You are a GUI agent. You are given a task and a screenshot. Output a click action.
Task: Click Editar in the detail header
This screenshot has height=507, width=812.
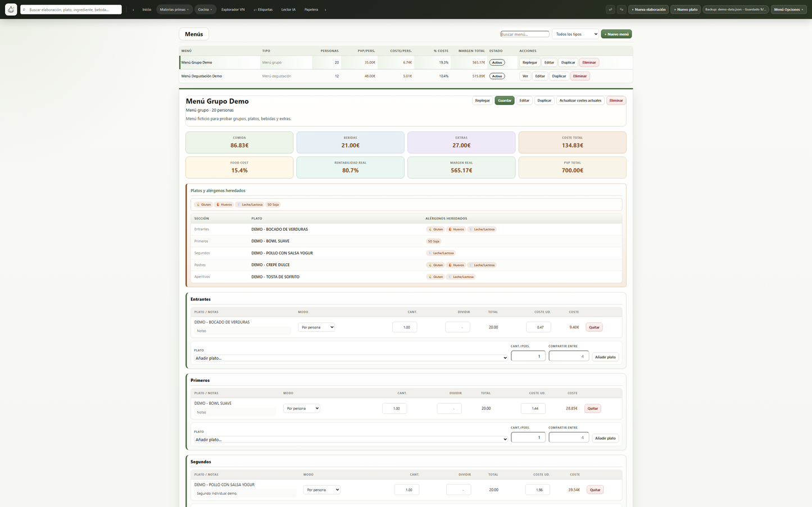524,101
